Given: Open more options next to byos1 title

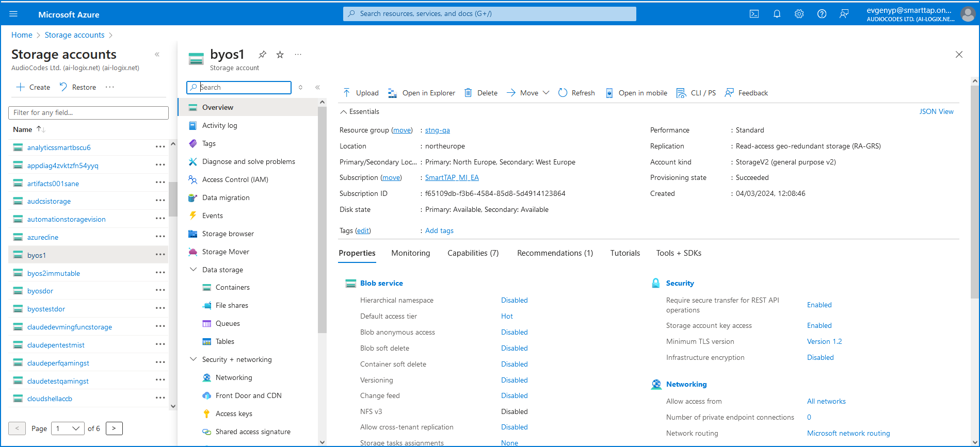Looking at the screenshot, I should 298,55.
